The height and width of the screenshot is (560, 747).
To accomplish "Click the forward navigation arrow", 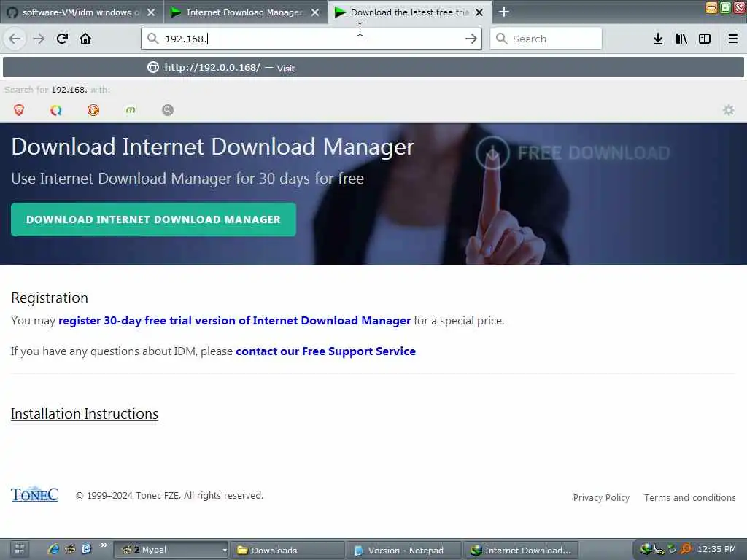I will [x=39, y=39].
